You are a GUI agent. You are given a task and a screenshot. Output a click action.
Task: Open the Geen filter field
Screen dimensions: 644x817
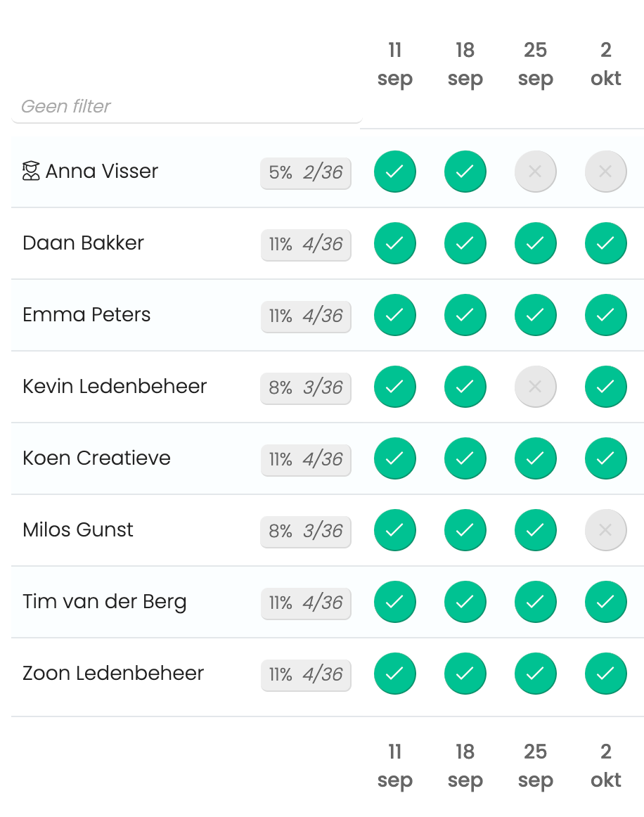coord(186,106)
